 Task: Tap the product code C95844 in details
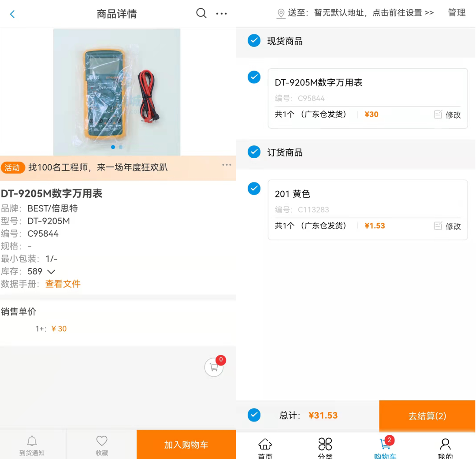pyautogui.click(x=43, y=233)
